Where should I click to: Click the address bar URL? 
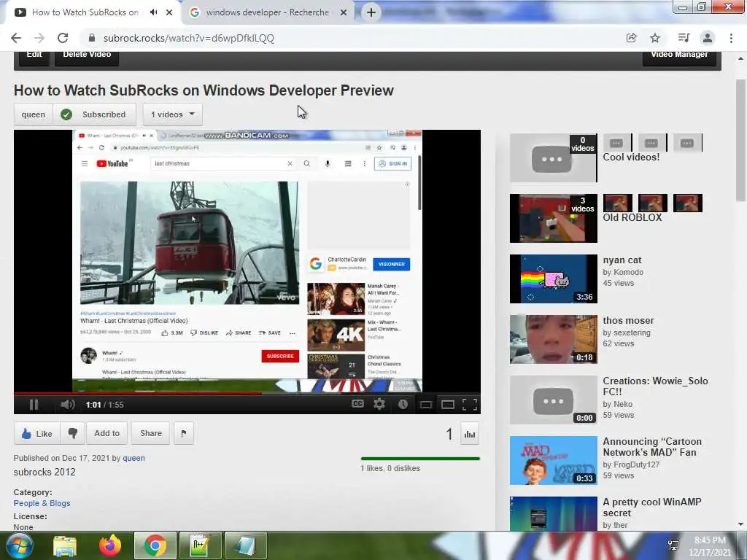189,38
